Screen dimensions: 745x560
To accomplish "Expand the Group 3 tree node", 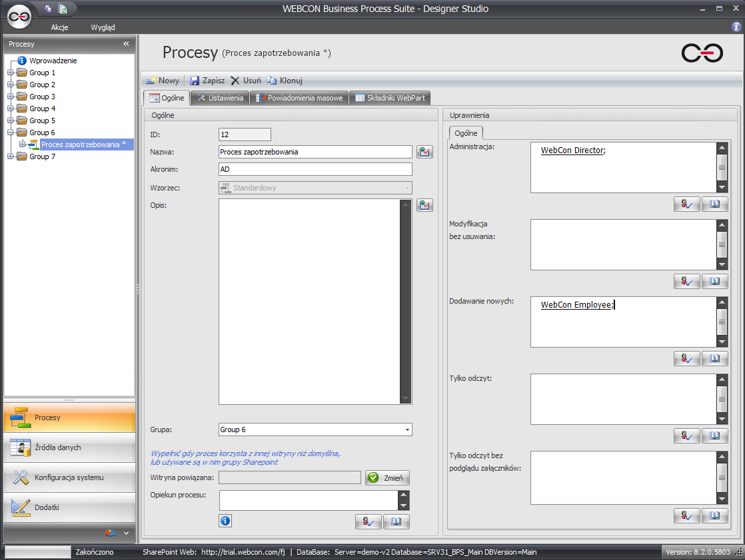I will pos(11,97).
